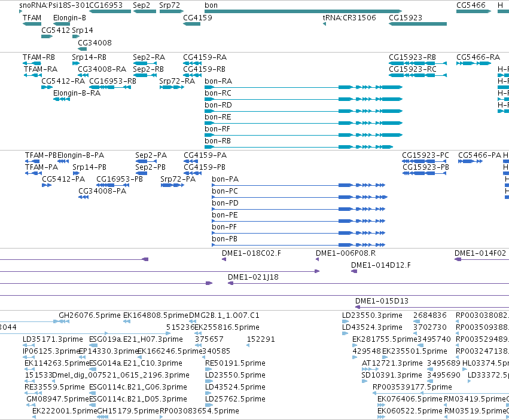Click the CG15923 gene bar
The width and height of the screenshot is (509, 420).
tap(417, 24)
